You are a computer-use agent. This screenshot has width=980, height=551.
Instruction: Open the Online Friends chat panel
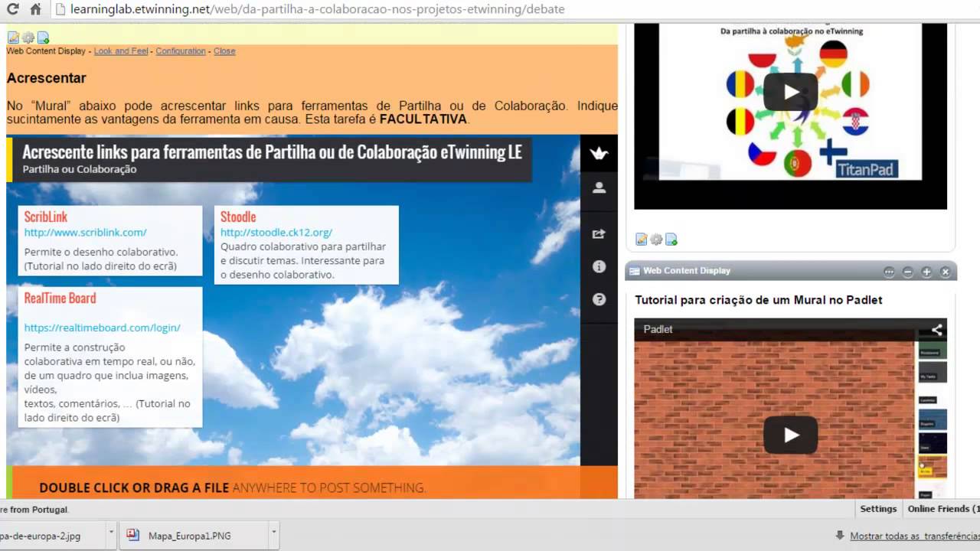click(x=943, y=509)
